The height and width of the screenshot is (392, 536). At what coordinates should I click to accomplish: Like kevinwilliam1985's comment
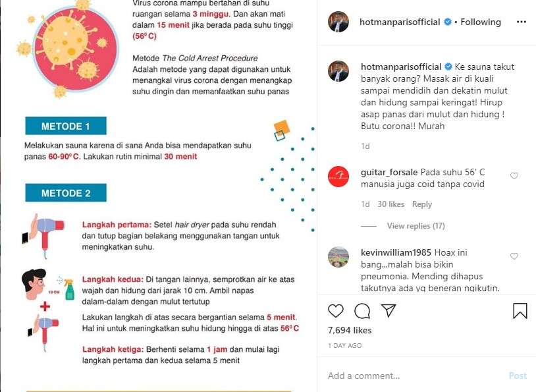pos(514,256)
